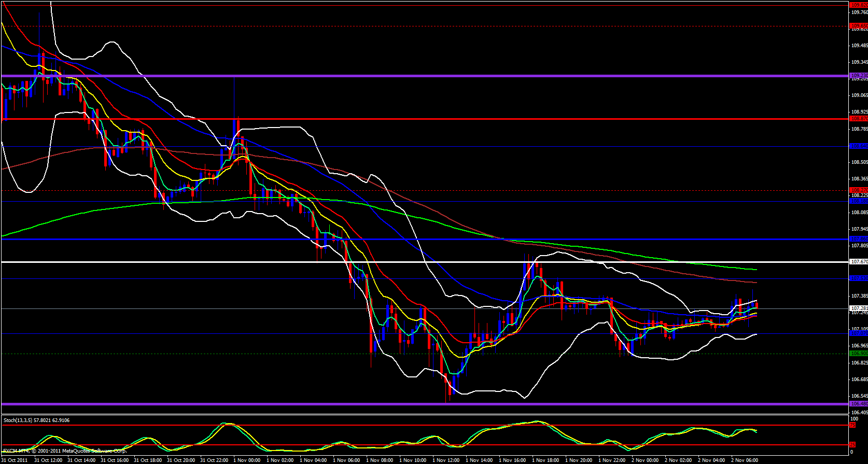This screenshot has height=464, width=868.
Task: Select the current price 107.281 tag
Action: pyautogui.click(x=858, y=308)
